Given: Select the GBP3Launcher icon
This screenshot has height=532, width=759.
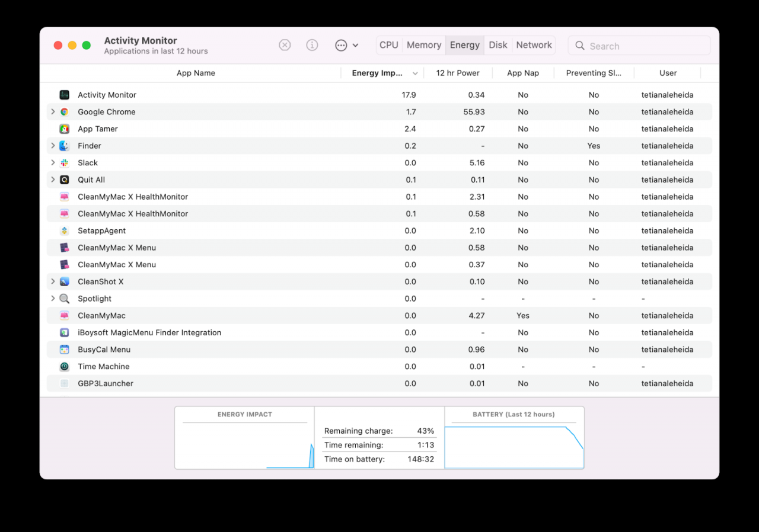Looking at the screenshot, I should 65,384.
